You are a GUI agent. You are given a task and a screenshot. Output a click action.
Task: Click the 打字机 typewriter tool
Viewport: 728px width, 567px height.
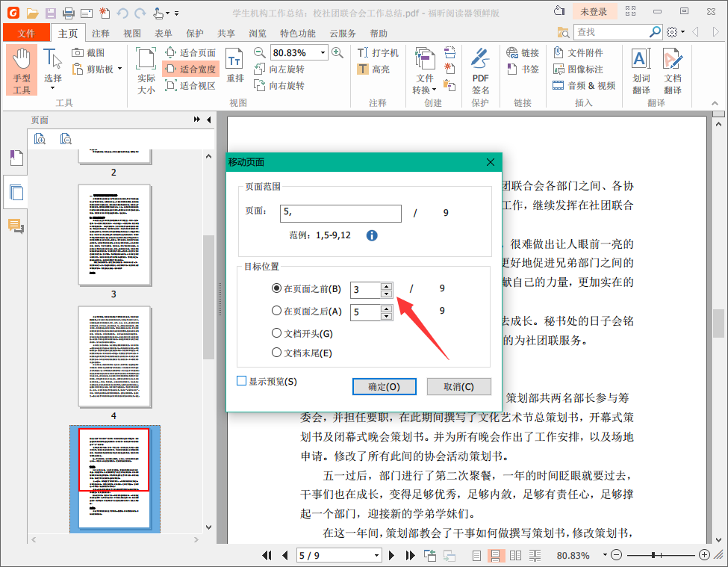(x=378, y=53)
